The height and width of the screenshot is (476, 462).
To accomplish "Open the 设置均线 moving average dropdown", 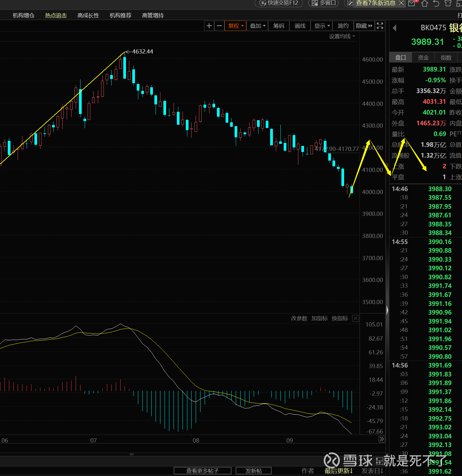I will pyautogui.click(x=342, y=36).
